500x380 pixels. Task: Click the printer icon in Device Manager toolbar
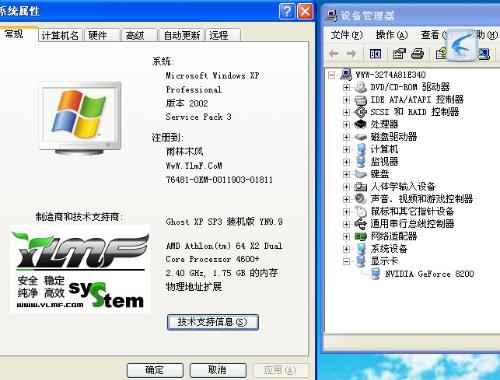point(417,53)
